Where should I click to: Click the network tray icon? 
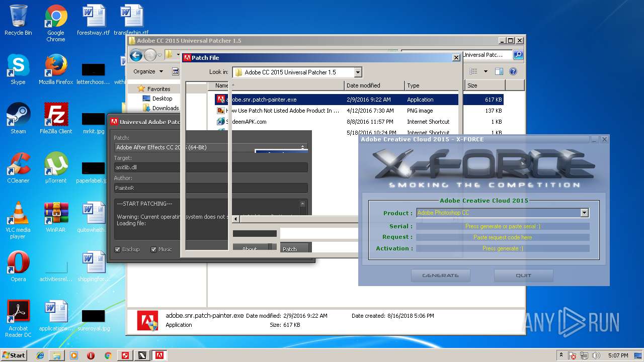pyautogui.click(x=584, y=355)
